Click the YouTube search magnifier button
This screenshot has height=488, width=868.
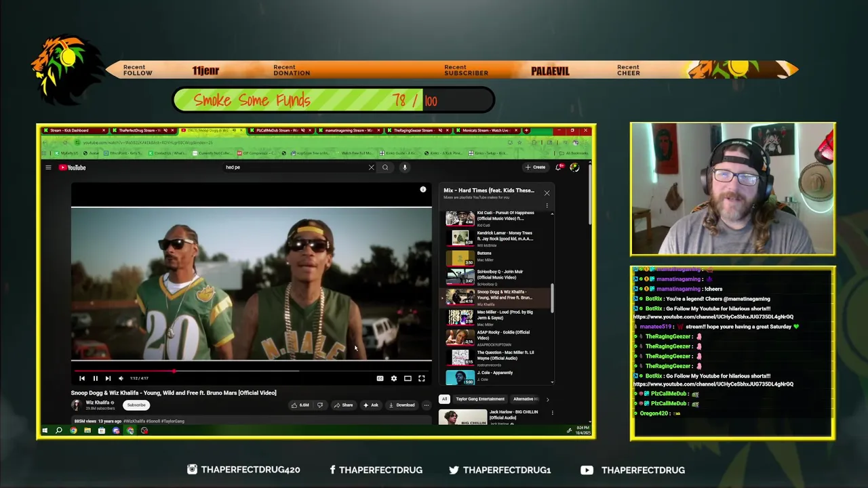coord(385,167)
